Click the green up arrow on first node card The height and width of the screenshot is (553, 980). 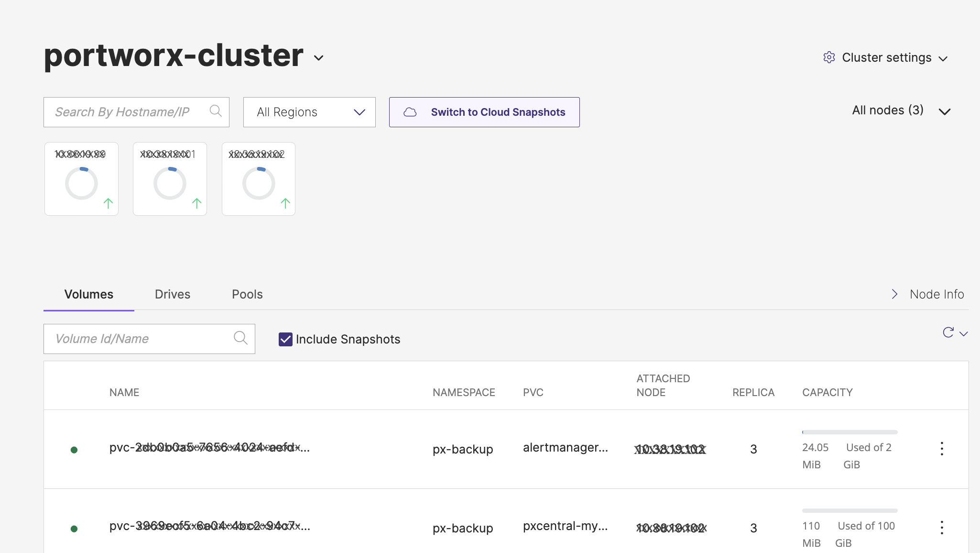pyautogui.click(x=108, y=203)
